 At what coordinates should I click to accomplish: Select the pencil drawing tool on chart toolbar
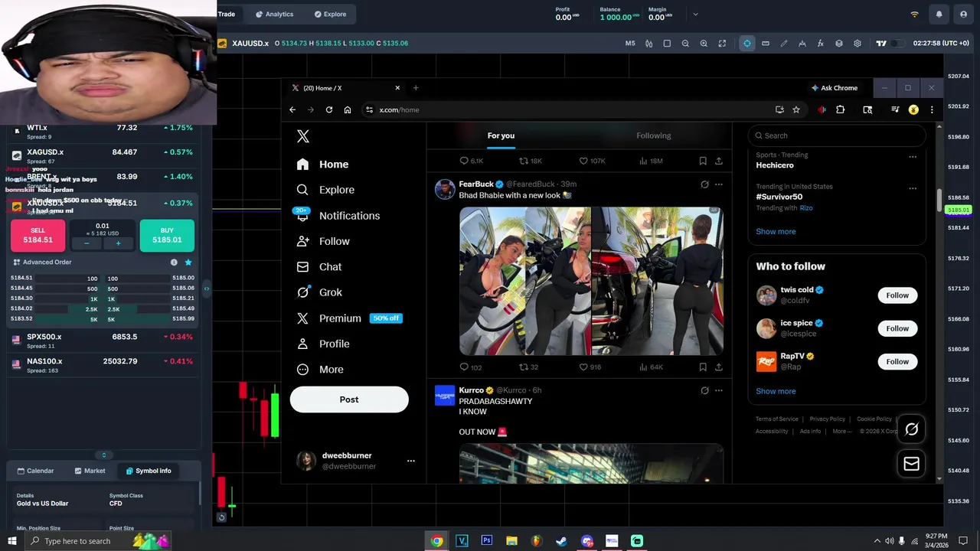pos(784,44)
